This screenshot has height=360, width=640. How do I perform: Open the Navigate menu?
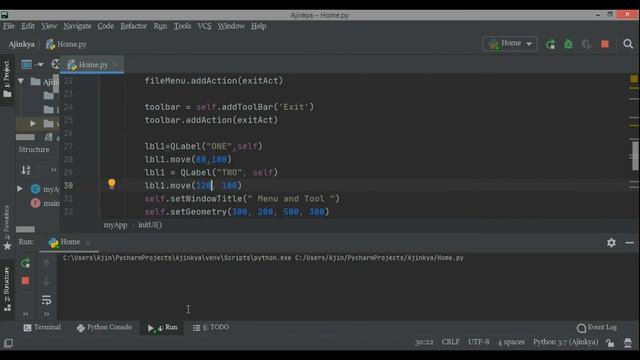pos(77,26)
